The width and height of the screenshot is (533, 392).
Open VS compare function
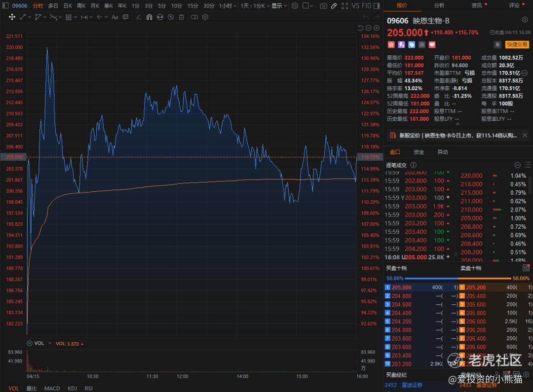355,6
